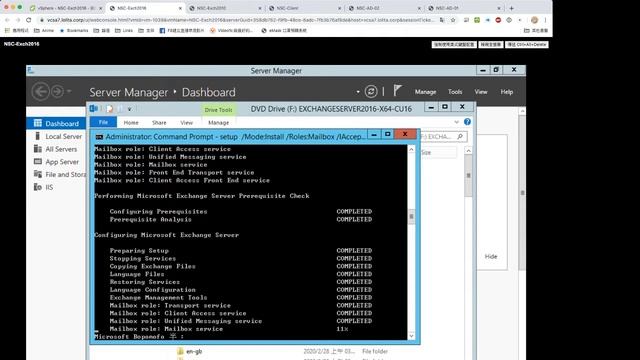Open the View ribbon tab in Explorer
This screenshot has height=360, width=640.
coord(187,122)
